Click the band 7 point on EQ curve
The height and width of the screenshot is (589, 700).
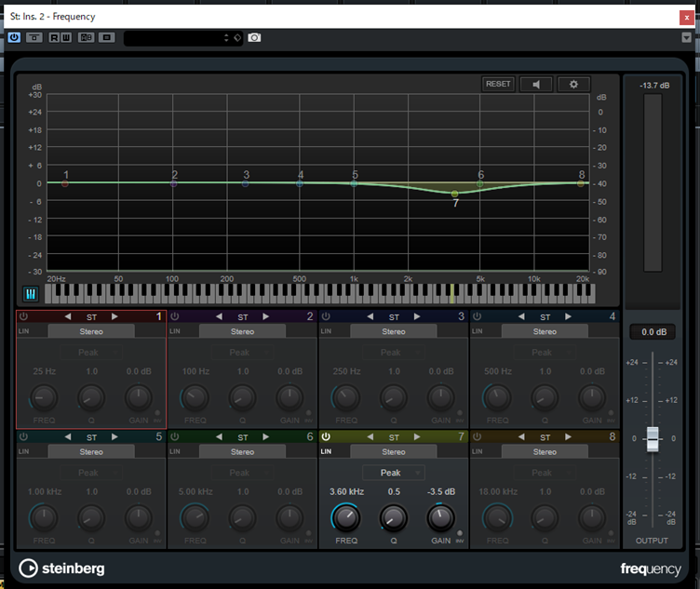point(454,194)
